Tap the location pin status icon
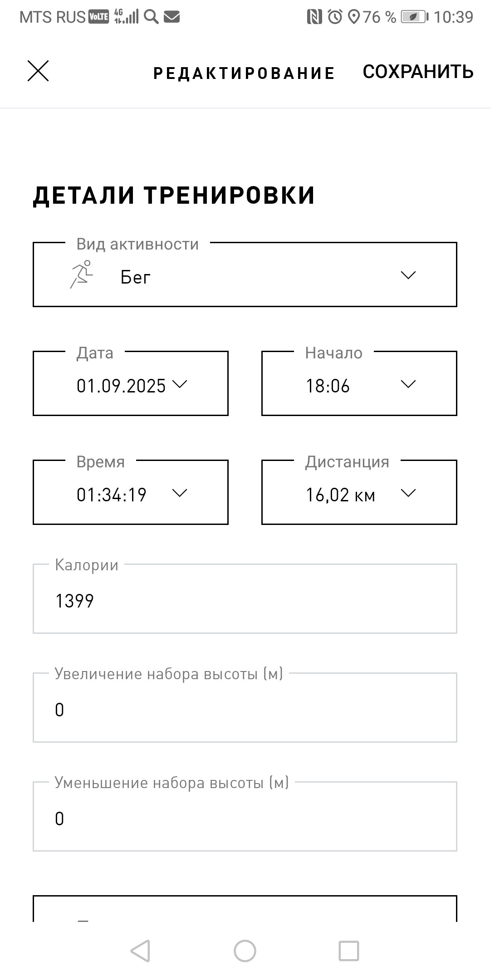Image resolution: width=490 pixels, height=980 pixels. pos(353,17)
